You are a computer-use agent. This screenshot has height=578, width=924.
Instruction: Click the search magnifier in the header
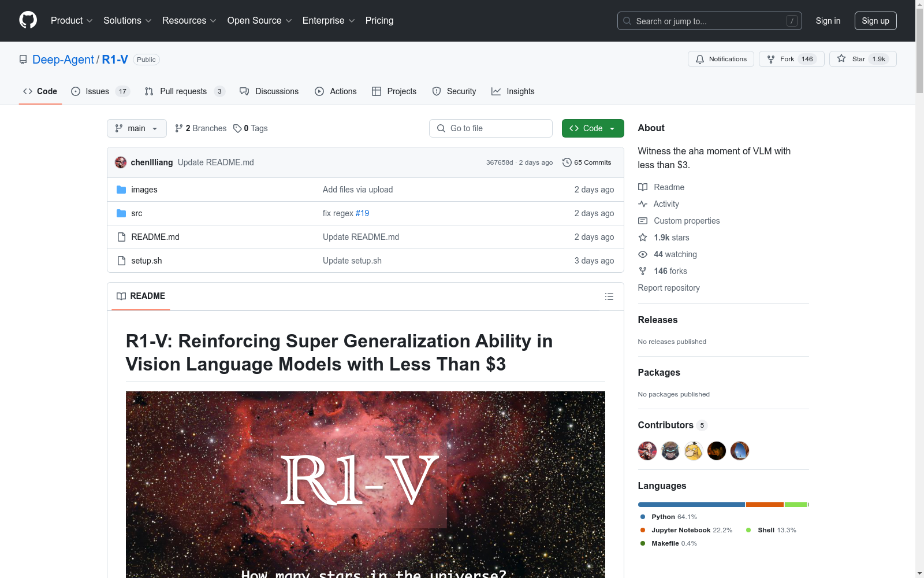click(627, 21)
